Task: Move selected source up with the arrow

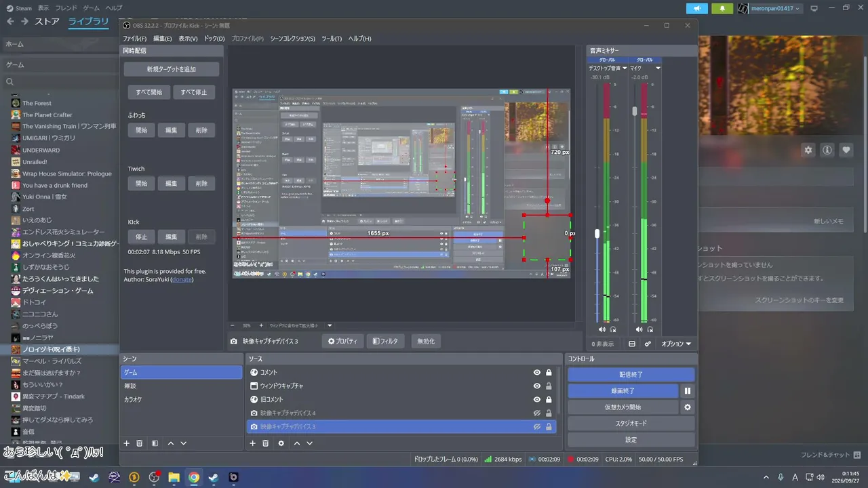Action: tap(296, 443)
